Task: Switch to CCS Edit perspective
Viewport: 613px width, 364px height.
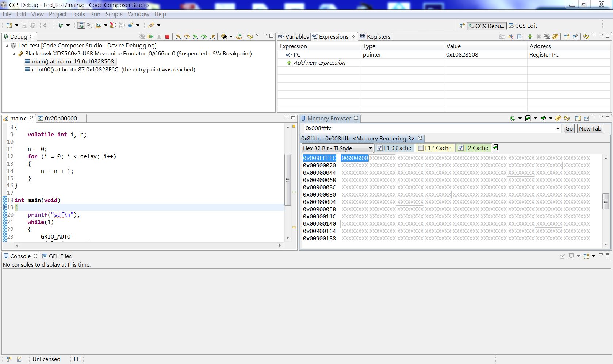Action: [x=523, y=26]
